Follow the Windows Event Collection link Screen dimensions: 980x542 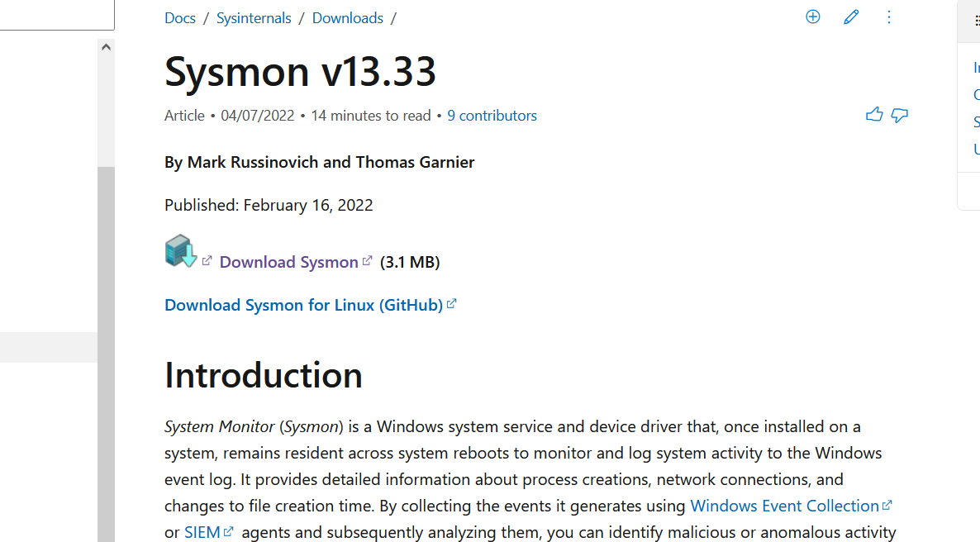[784, 506]
